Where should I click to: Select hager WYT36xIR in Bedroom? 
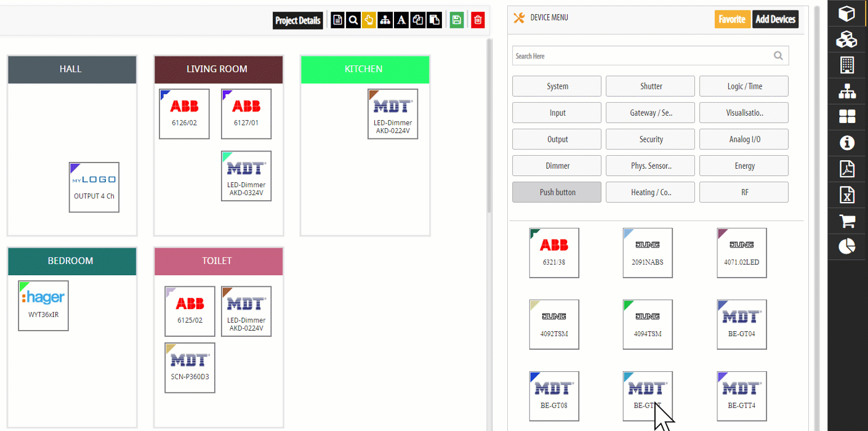click(43, 306)
